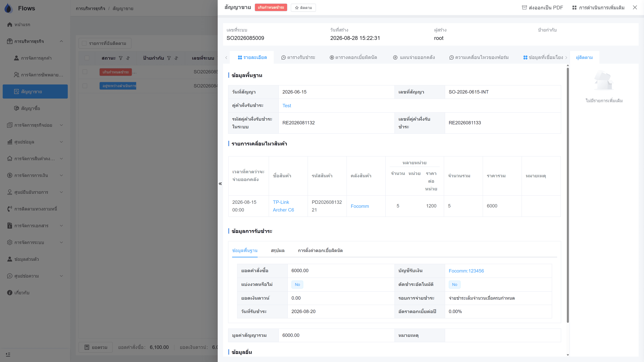Switch to ความเคลื่อนไหวของฟอร์ม tab
The image size is (644, 362).
[479, 57]
